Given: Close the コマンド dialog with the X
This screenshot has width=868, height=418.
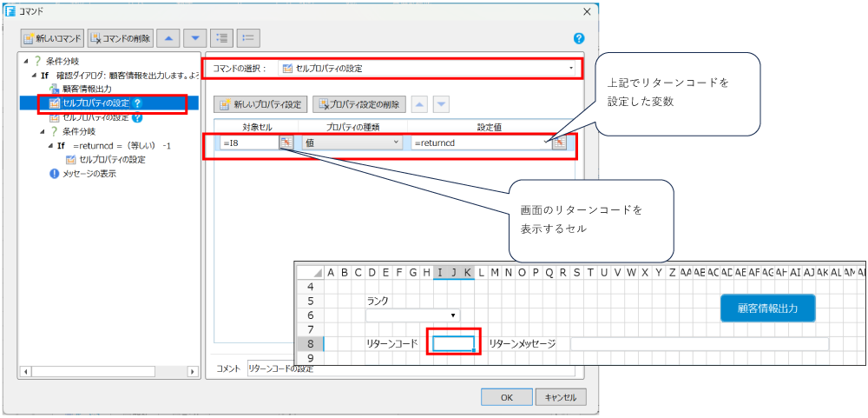Looking at the screenshot, I should pyautogui.click(x=587, y=11).
